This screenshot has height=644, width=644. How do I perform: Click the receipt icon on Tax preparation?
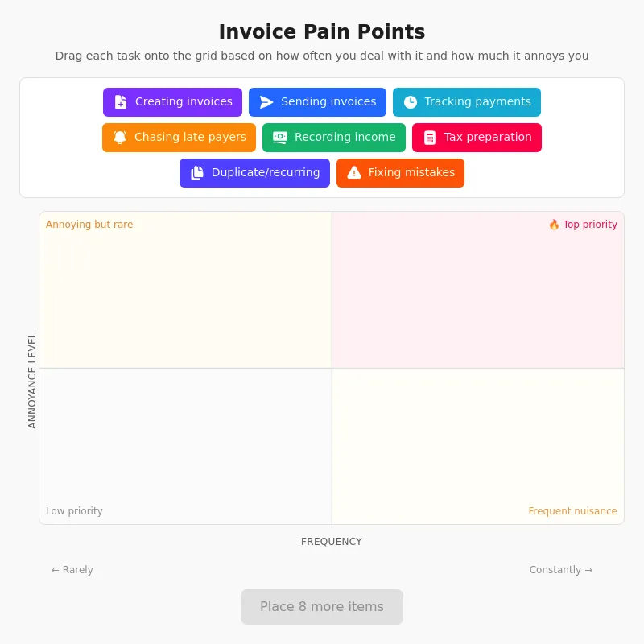click(430, 137)
